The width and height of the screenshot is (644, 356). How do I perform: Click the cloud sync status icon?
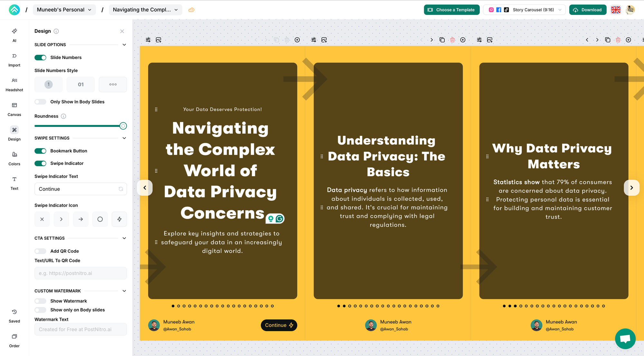click(191, 10)
